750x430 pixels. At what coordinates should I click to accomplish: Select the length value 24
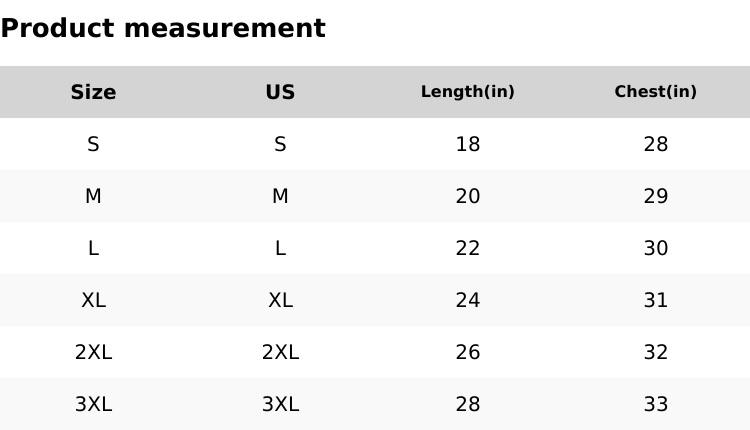467,300
